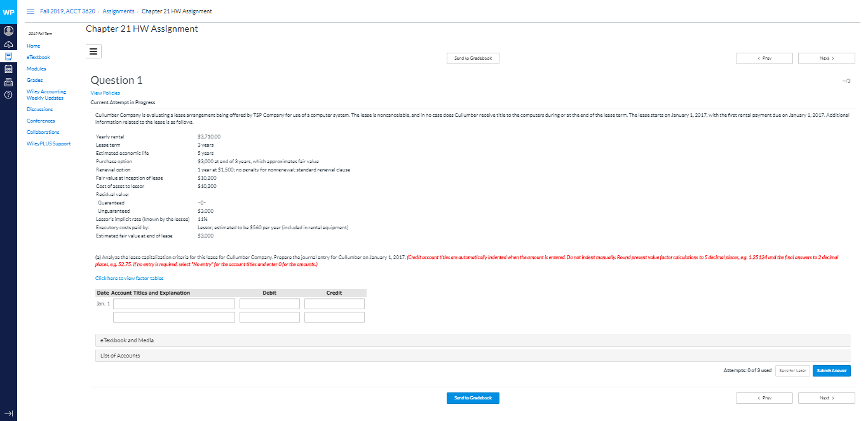Image resolution: width=868 pixels, height=421 pixels.
Task: Click here to view factor tables
Action: (x=129, y=278)
